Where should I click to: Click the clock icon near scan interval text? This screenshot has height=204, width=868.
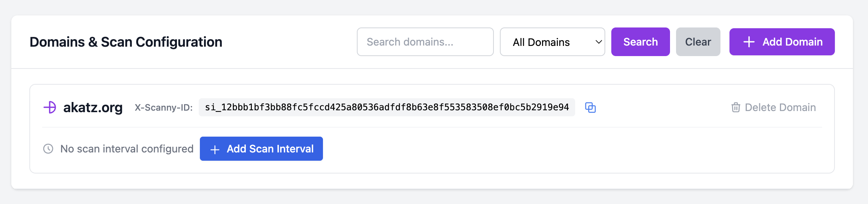pyautogui.click(x=48, y=149)
